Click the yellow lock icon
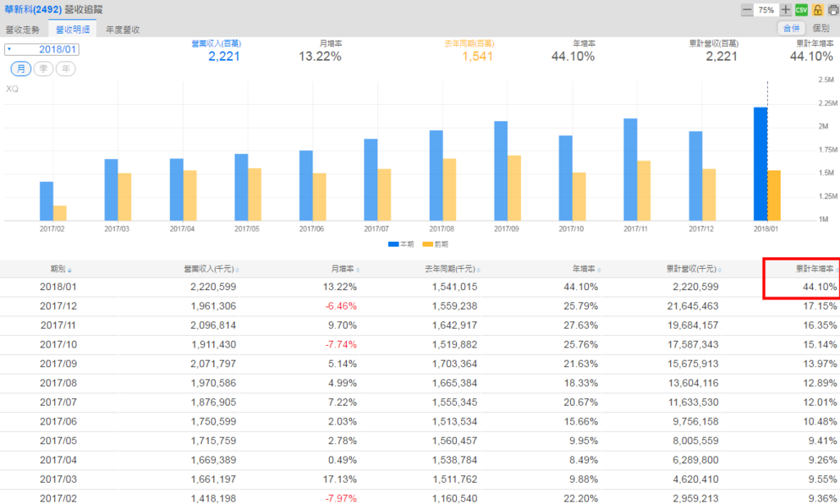Viewport: 840px width, 504px height. point(818,10)
